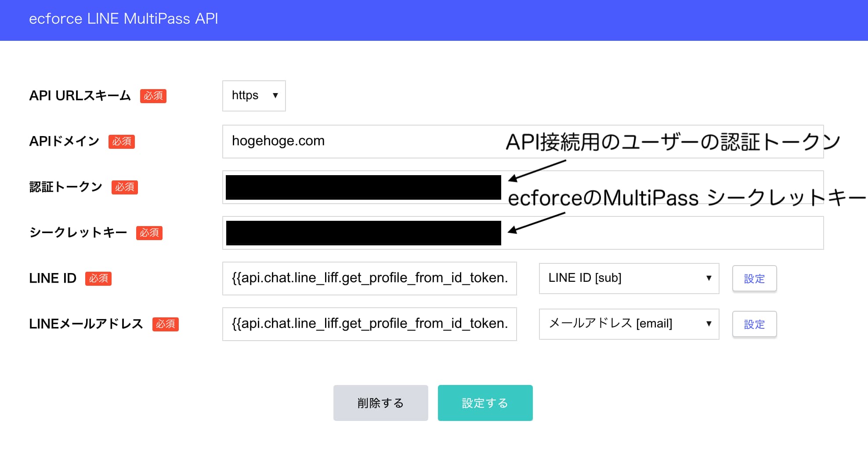Image resolution: width=868 pixels, height=453 pixels.
Task: Click the 必須 badge beside シークレットキー
Action: pyautogui.click(x=149, y=233)
